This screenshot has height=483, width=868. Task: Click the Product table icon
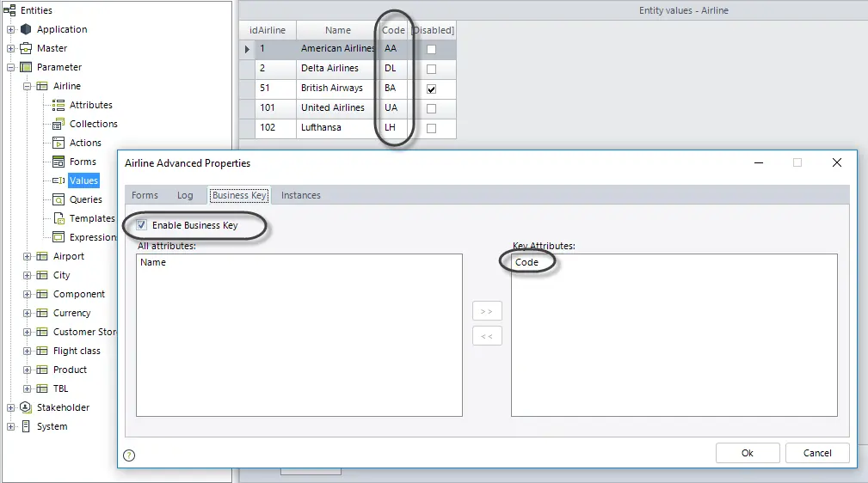pyautogui.click(x=42, y=370)
